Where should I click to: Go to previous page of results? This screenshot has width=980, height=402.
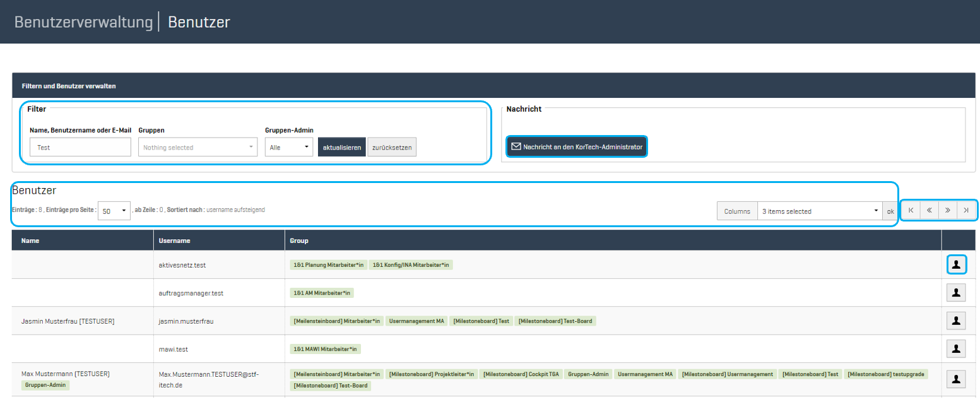coord(930,211)
